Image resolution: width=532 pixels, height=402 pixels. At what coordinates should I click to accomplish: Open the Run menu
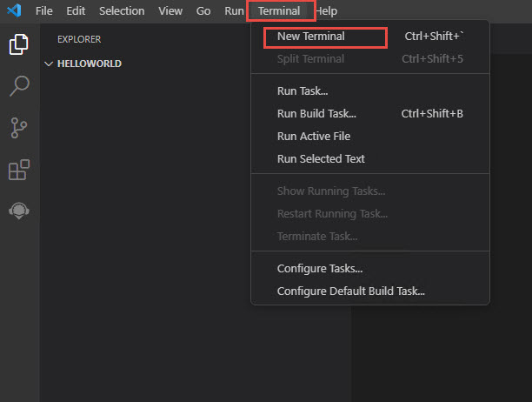[234, 11]
